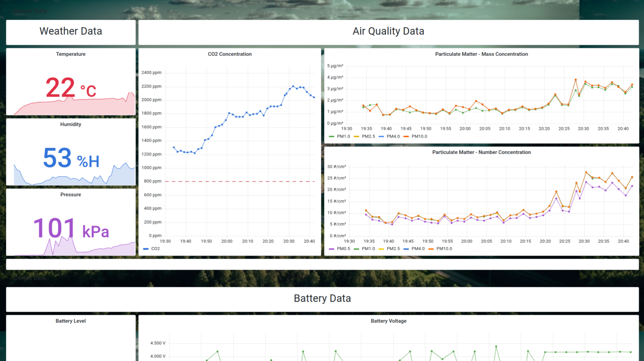Open the CO2 Concentration panel title menu
Image resolution: width=644 pixels, height=361 pixels.
pos(230,54)
